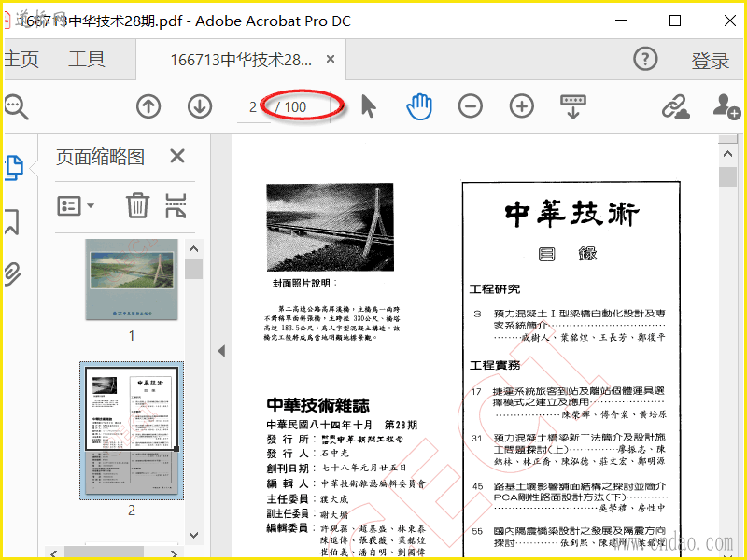Click the cover bridge photo in document
747x560 pixels.
pos(331,227)
